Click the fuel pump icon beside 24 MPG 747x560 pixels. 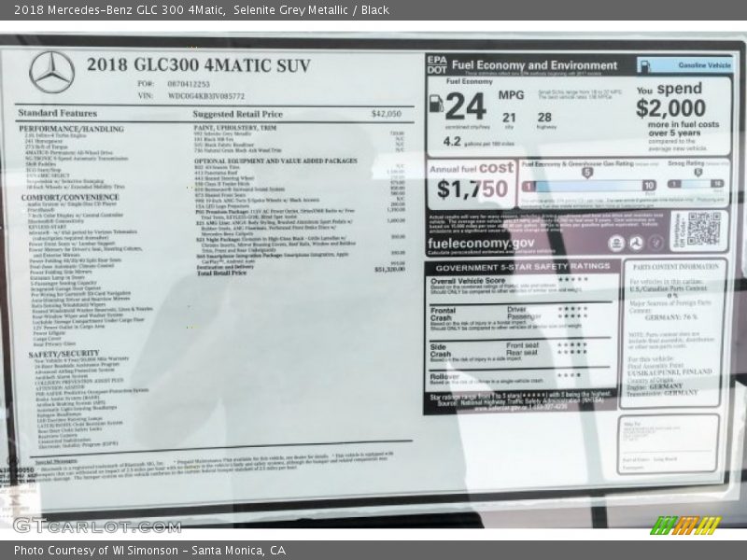click(436, 104)
